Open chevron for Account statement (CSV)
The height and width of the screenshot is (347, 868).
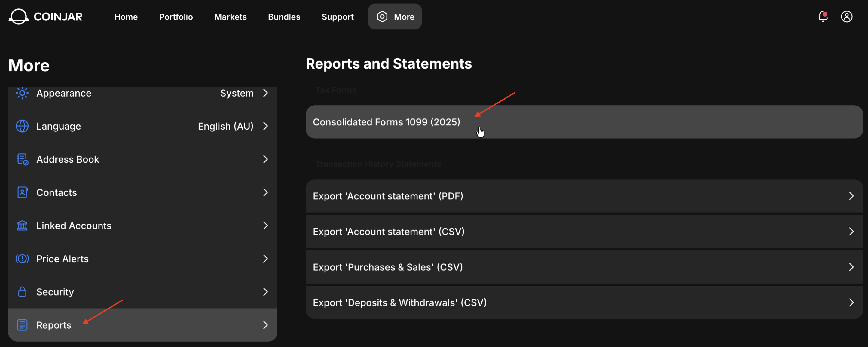tap(851, 231)
